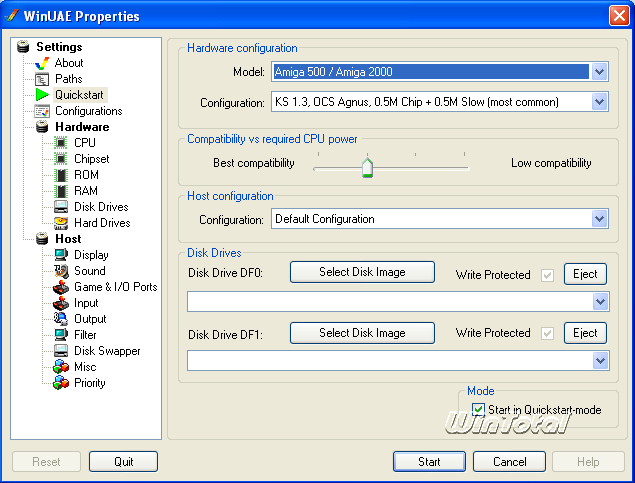The height and width of the screenshot is (483, 635).
Task: Click the ROM chip icon
Action: [x=61, y=175]
